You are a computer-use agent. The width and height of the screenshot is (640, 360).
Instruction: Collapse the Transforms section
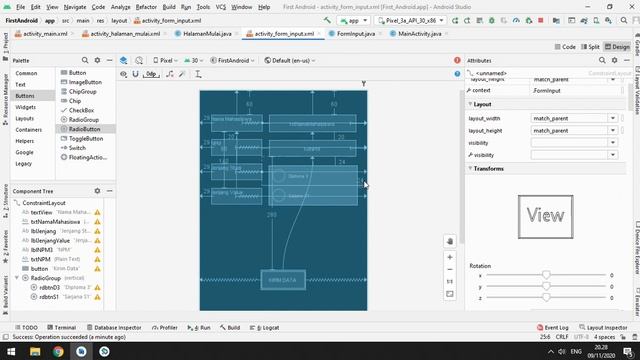coord(471,169)
